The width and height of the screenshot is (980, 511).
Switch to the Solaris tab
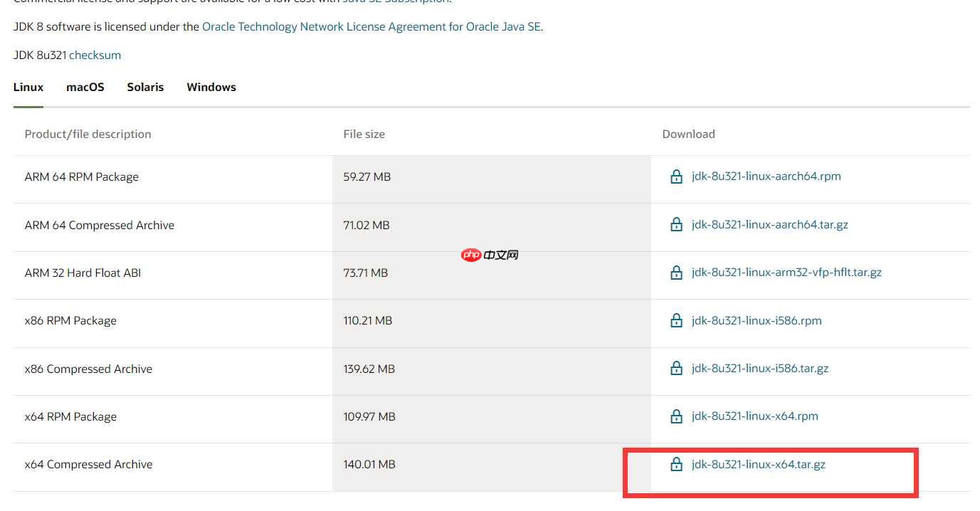(x=145, y=88)
